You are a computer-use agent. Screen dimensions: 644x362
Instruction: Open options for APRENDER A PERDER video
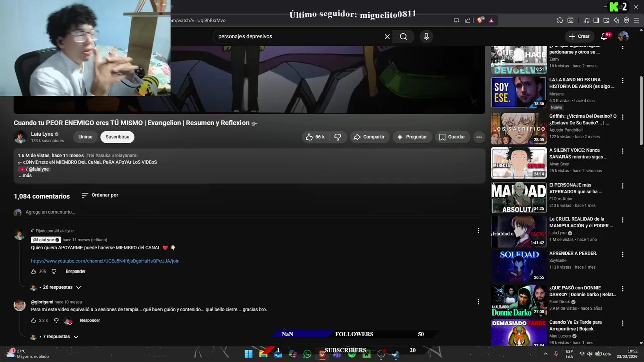(x=623, y=254)
